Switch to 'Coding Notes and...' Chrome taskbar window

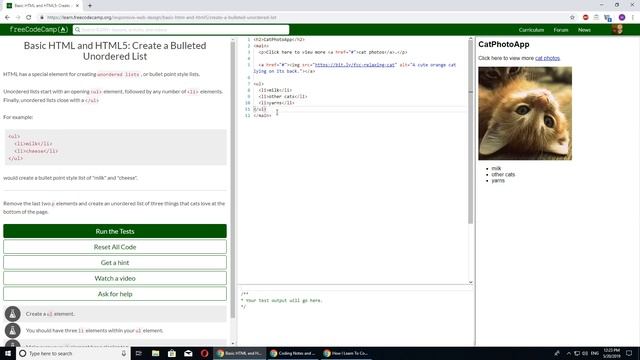pos(293,353)
